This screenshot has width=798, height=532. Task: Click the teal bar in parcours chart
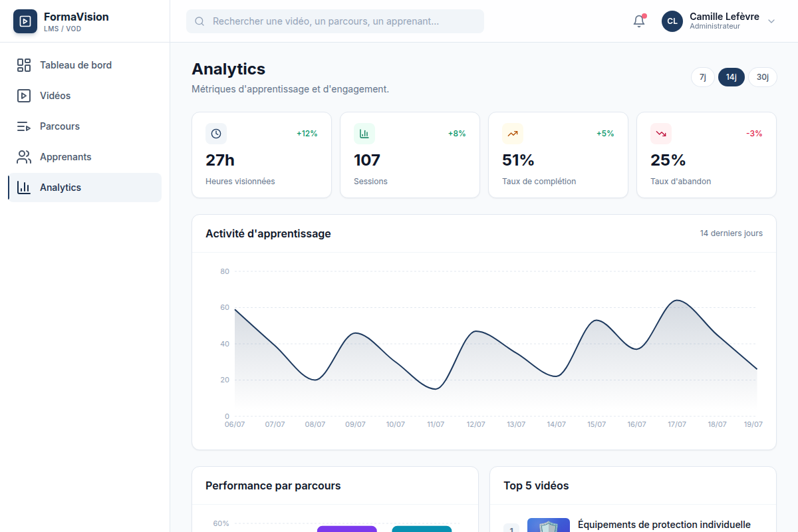[x=422, y=529]
